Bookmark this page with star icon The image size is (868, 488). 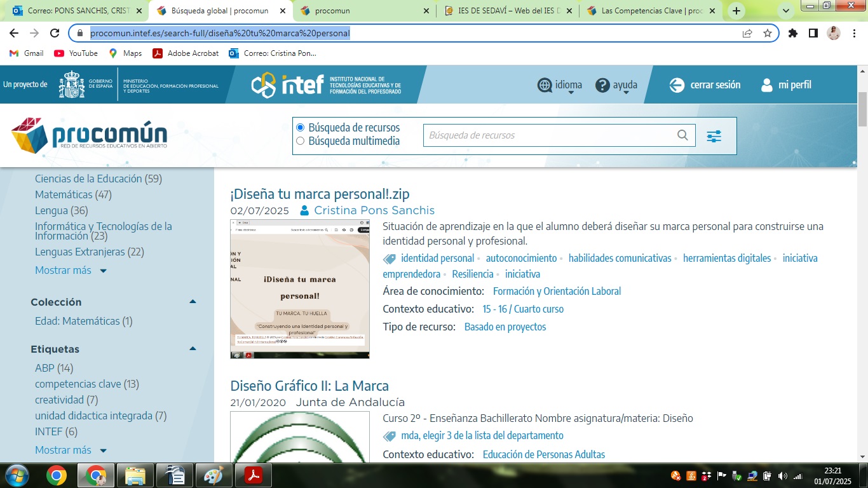tap(767, 34)
